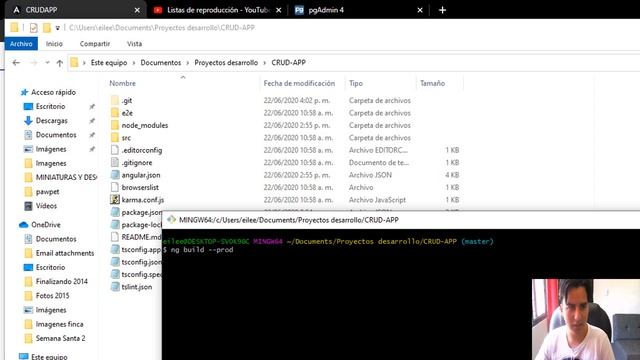
Task: Open Acceso rápido in navigation pane
Action: click(x=53, y=93)
